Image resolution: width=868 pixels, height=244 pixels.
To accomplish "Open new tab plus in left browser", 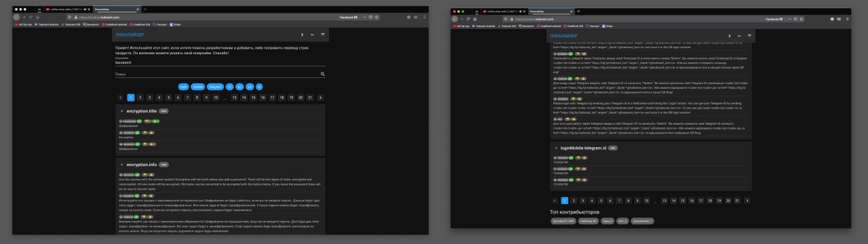I will [144, 9].
